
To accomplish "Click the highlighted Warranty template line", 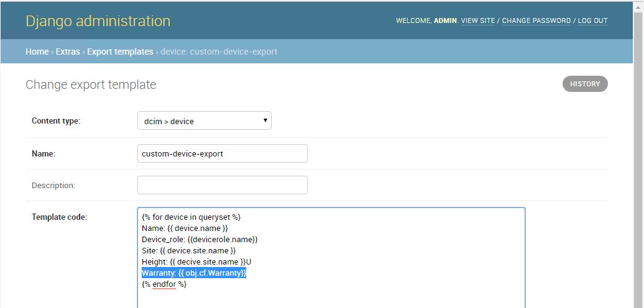I will 194,273.
